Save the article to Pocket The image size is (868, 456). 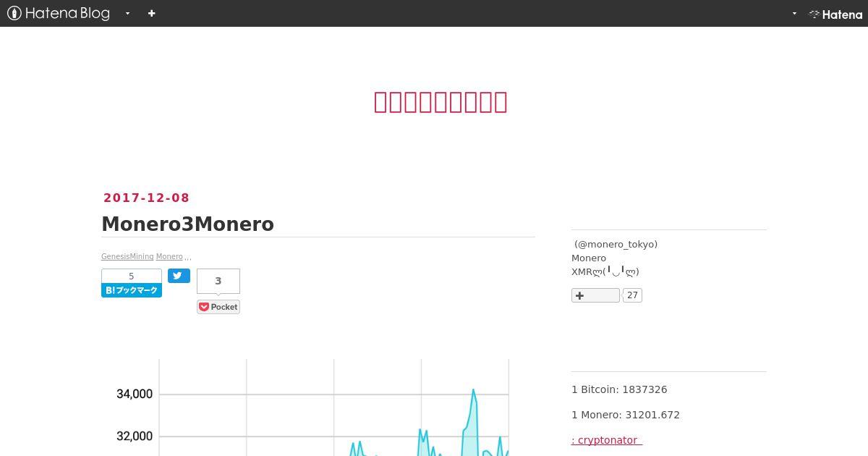tap(218, 307)
